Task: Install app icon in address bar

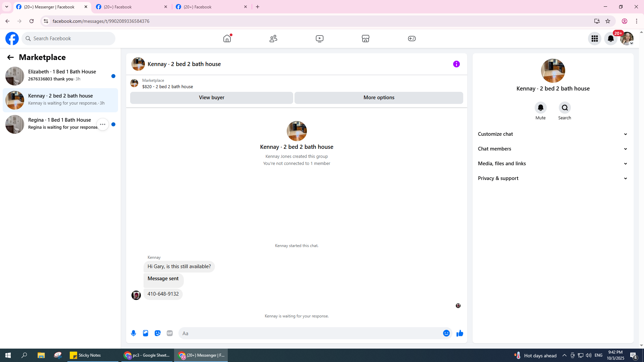Action: (597, 21)
